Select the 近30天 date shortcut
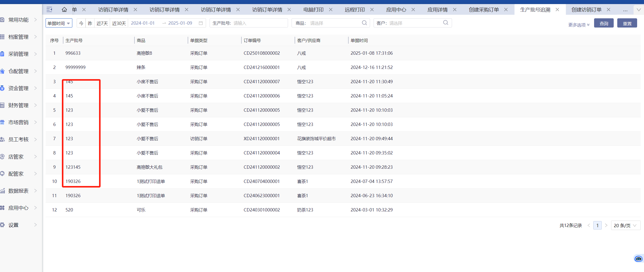This screenshot has height=272, width=644. (x=119, y=23)
